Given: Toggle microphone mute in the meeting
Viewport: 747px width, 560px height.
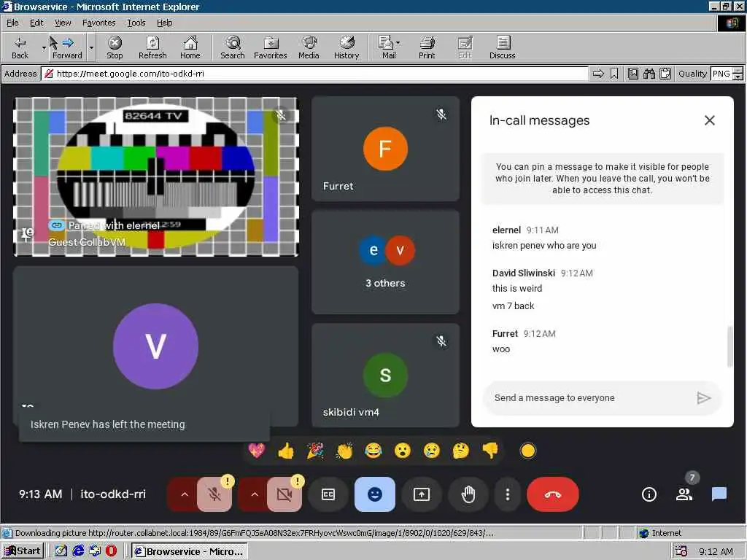Looking at the screenshot, I should 214,494.
